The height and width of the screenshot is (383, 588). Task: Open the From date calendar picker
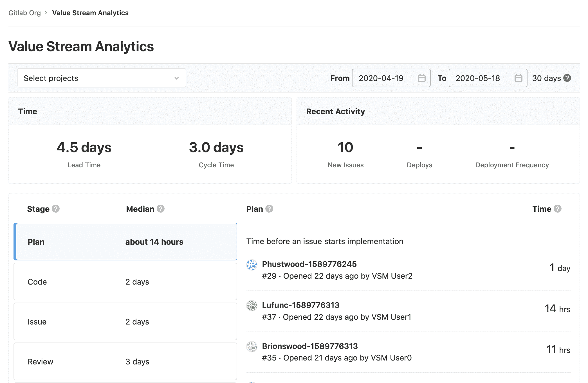point(422,78)
